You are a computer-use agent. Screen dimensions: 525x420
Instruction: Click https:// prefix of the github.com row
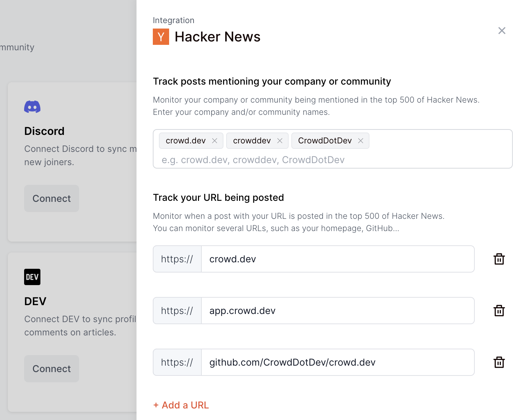point(177,362)
